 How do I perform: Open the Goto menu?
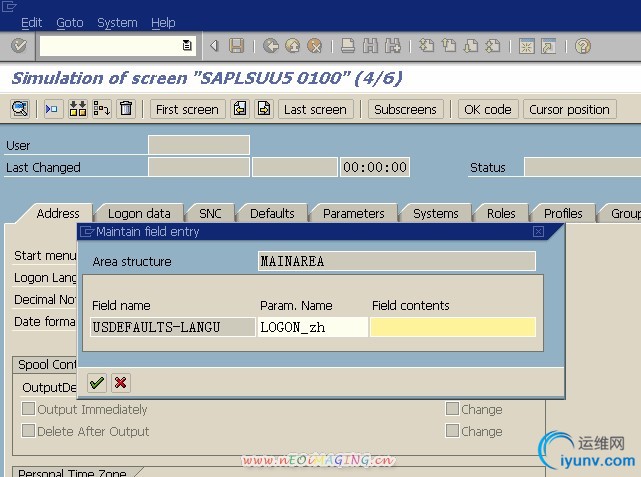[x=70, y=22]
